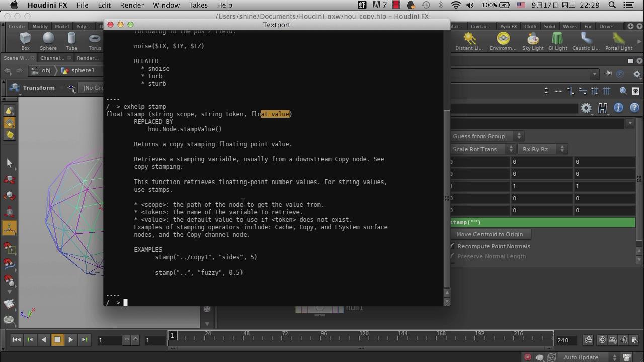This screenshot has height=362, width=644.
Task: Add an Environment Light
Action: [x=503, y=41]
